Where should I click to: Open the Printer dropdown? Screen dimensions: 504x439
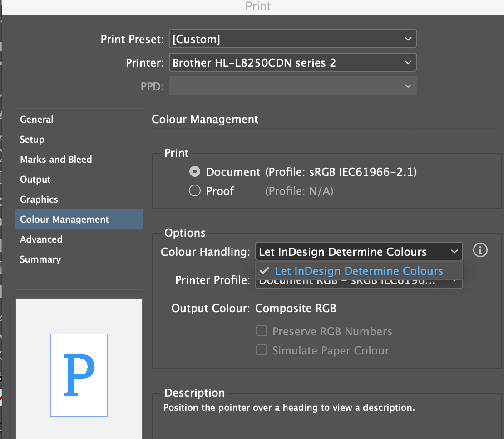pos(292,62)
